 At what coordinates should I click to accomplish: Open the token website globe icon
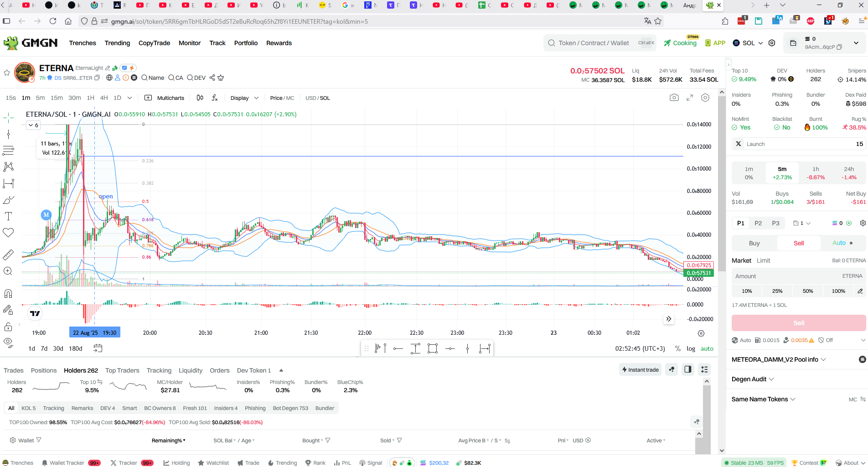pyautogui.click(x=109, y=78)
